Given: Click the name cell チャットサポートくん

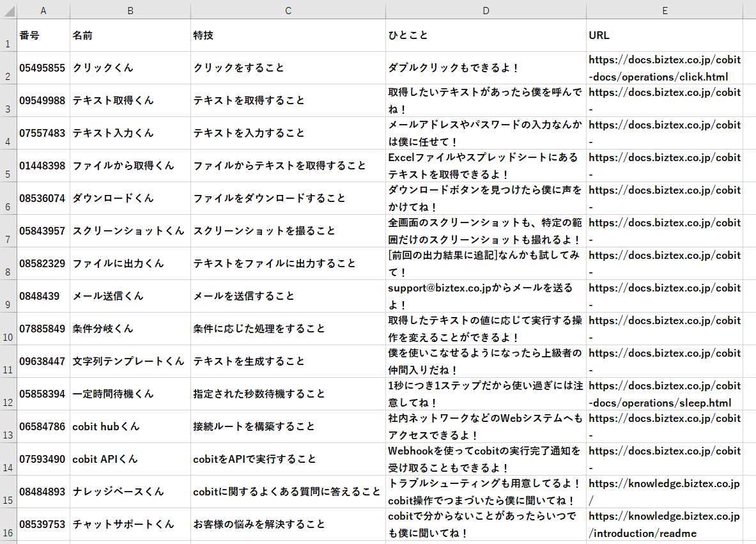Looking at the screenshot, I should point(130,524).
